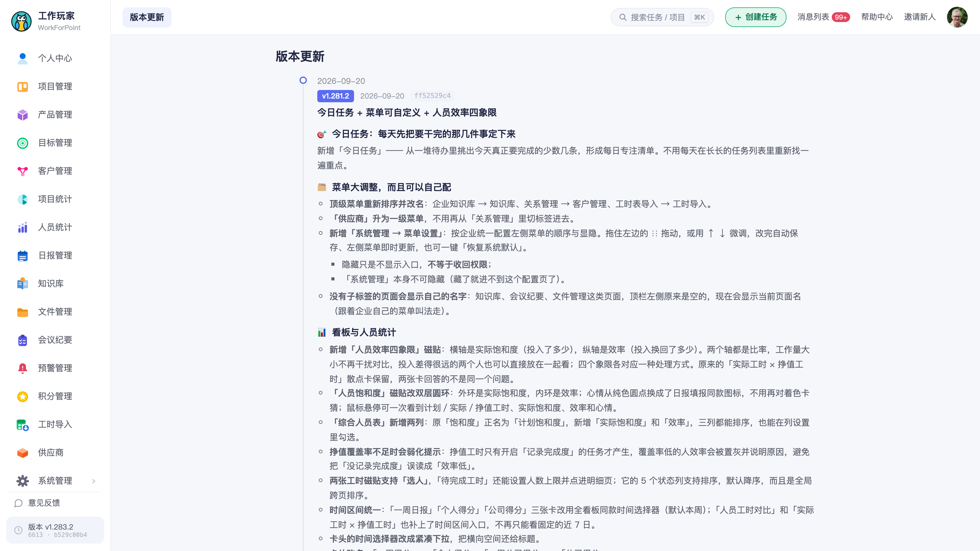This screenshot has height=551, width=980.
Task: Expand the 系统管理 submenu chevron
Action: (x=94, y=481)
